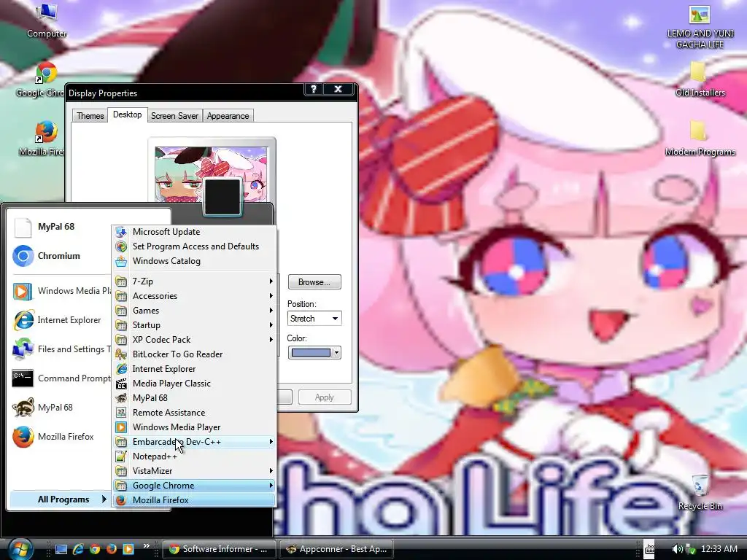The width and height of the screenshot is (747, 560).
Task: Expand the VistaMizer submenu
Action: click(x=194, y=471)
